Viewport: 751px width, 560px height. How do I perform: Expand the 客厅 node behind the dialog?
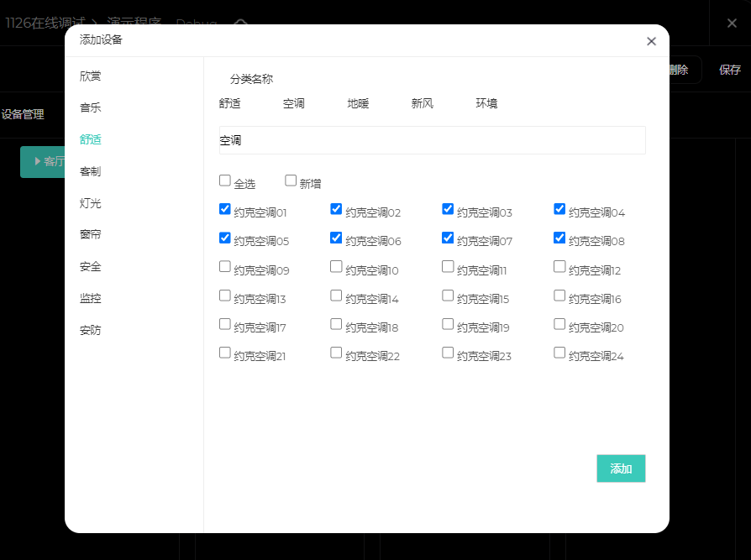coord(38,161)
